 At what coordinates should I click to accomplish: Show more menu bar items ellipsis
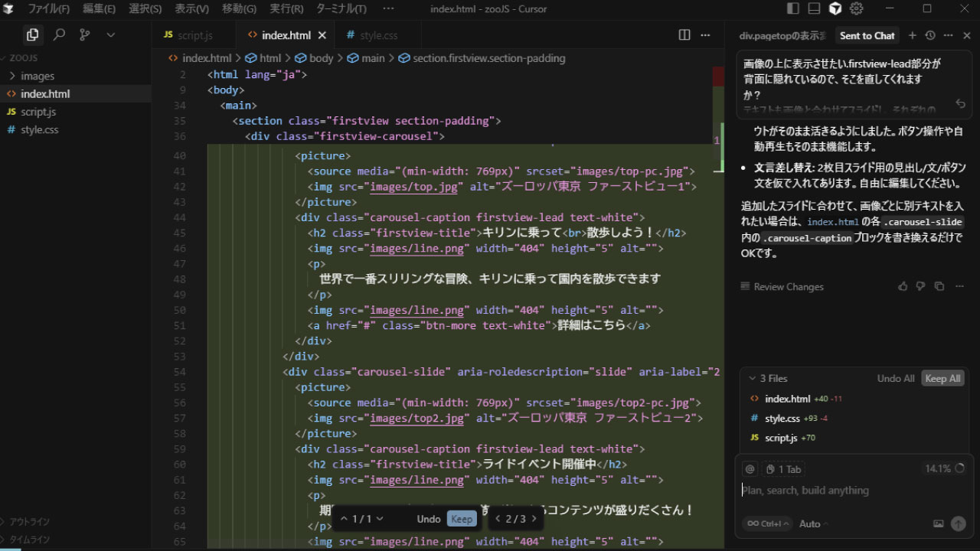click(x=388, y=8)
